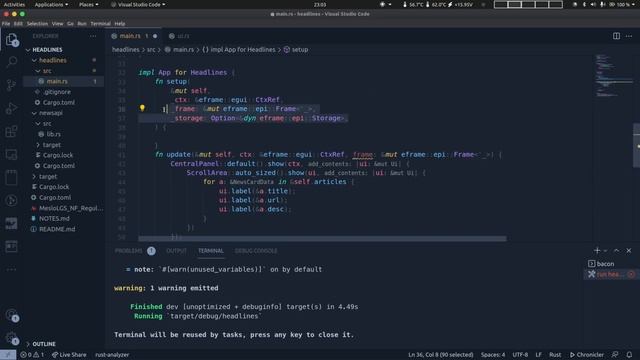Click the editor horizontal scrollbar
The width and height of the screenshot is (640, 360).
(x=322, y=238)
